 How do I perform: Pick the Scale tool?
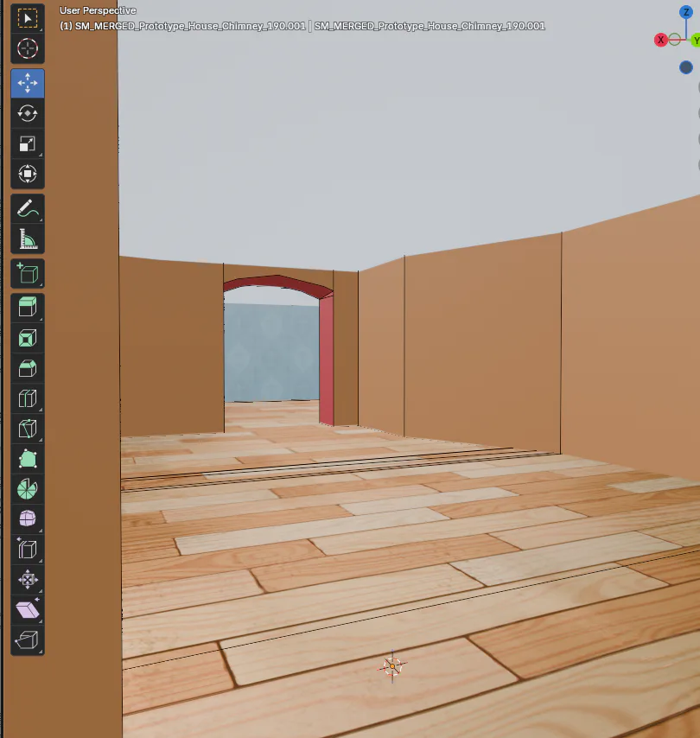pyautogui.click(x=28, y=143)
